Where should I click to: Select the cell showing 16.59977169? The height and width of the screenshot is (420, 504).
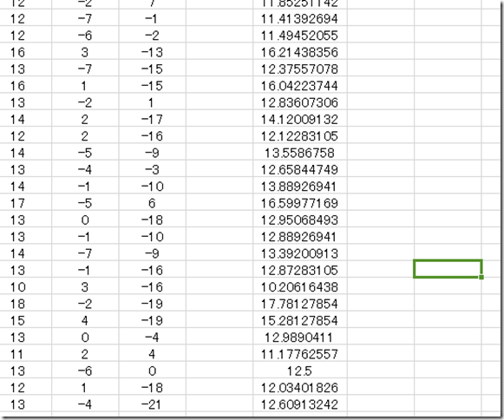pos(300,203)
